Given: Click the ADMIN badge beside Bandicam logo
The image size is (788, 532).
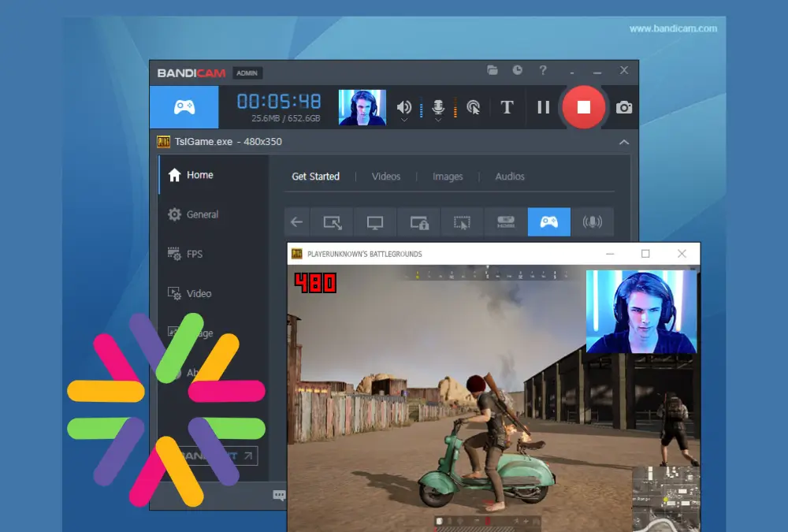Looking at the screenshot, I should pyautogui.click(x=247, y=73).
